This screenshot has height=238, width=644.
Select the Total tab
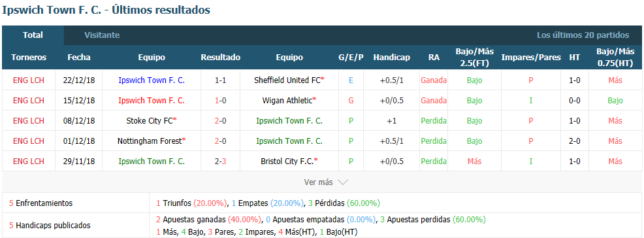[33, 35]
